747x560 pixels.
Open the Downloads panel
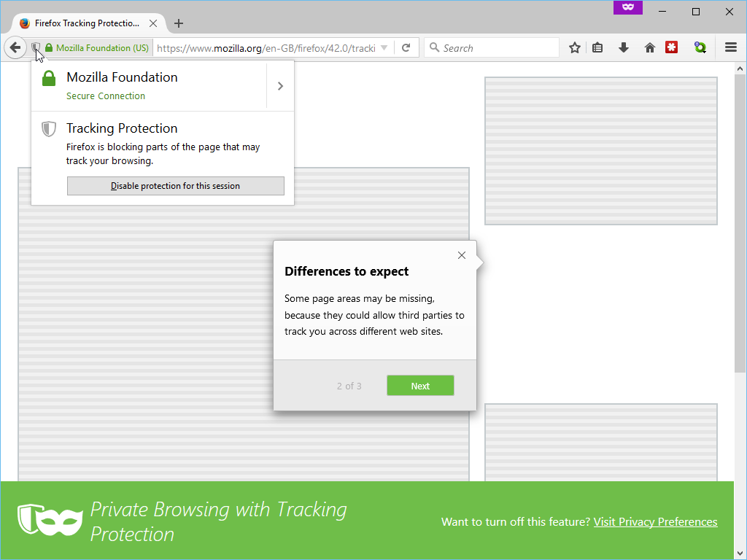[623, 48]
